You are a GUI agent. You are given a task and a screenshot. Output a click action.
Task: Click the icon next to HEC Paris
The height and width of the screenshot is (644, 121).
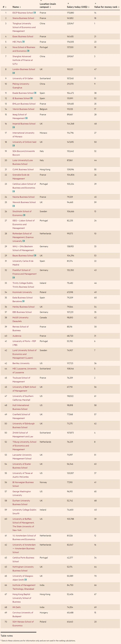click(x=23, y=42)
